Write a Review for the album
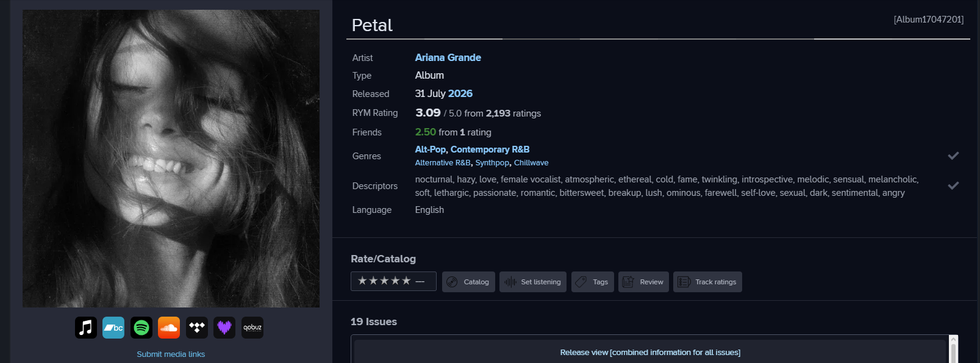 pos(643,282)
